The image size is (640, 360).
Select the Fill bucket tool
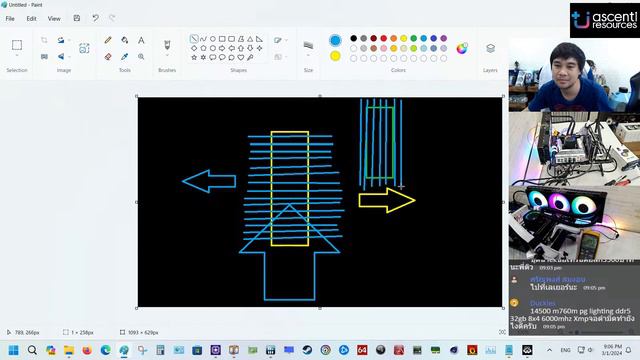coord(124,40)
